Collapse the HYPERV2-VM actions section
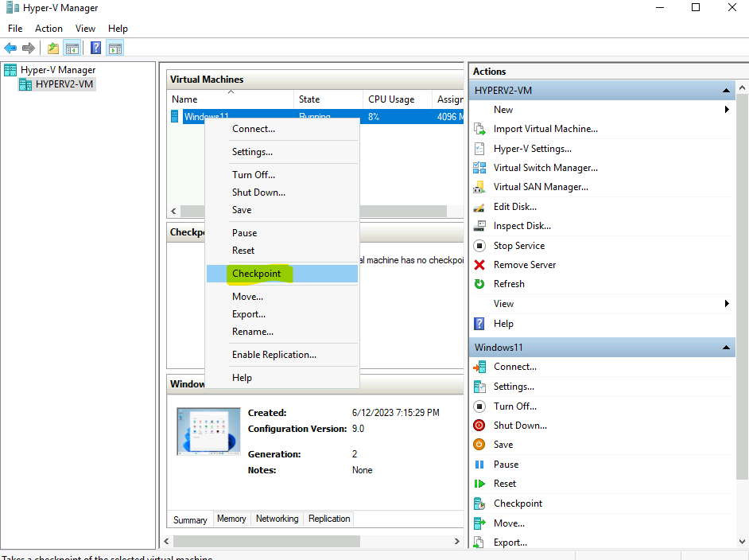Image resolution: width=749 pixels, height=560 pixels. point(726,91)
